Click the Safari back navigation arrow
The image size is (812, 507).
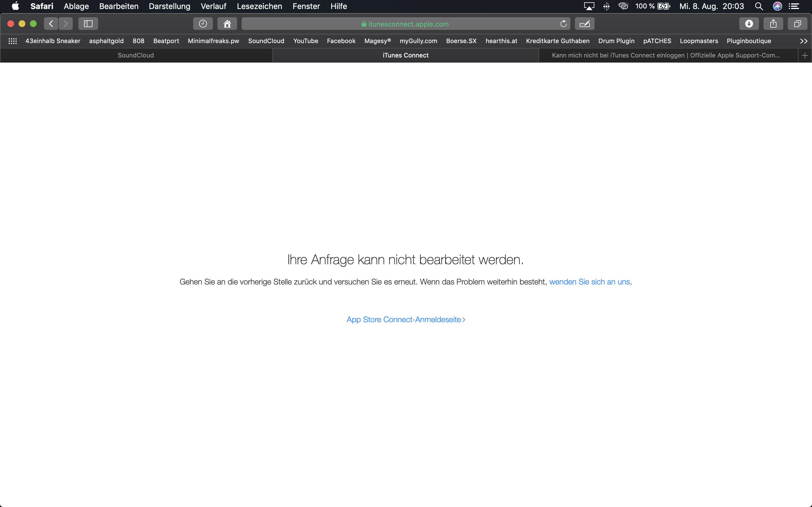pyautogui.click(x=51, y=24)
